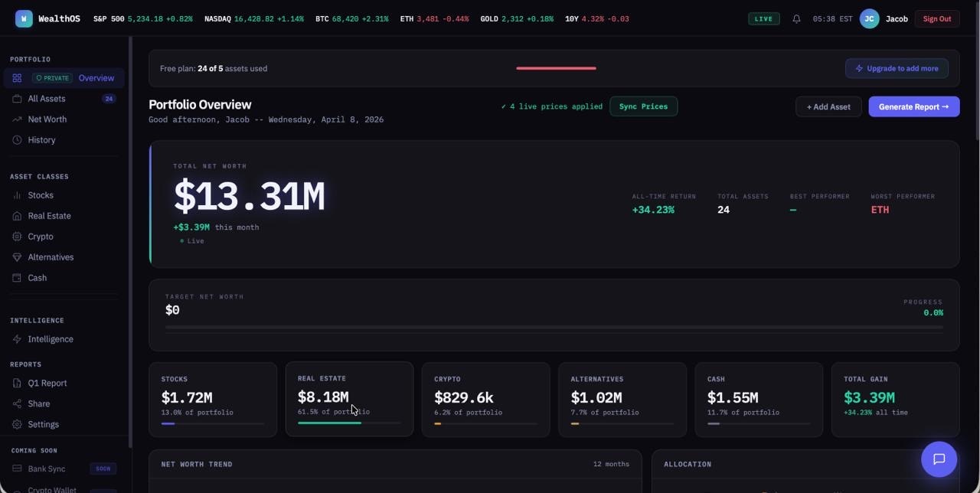Open the chat support bubble

coord(939,459)
